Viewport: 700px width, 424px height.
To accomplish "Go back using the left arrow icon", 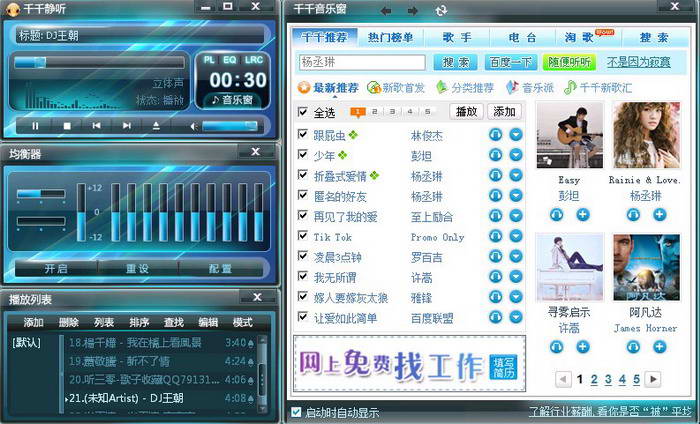I will pos(385,10).
